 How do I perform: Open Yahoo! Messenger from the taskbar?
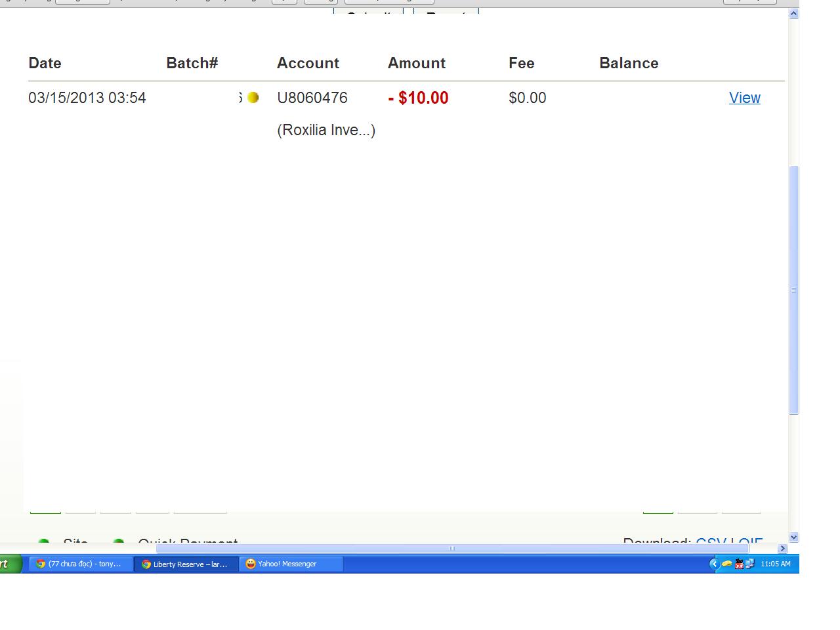(291, 564)
